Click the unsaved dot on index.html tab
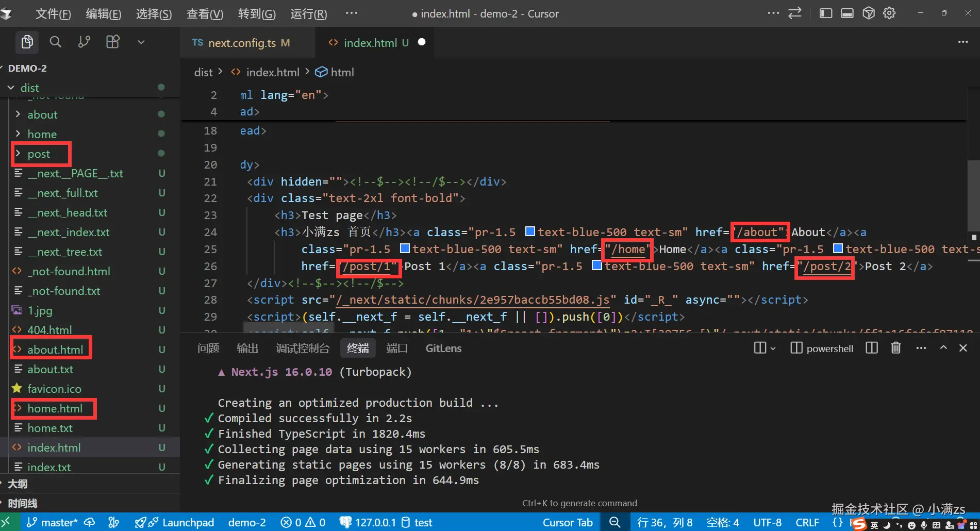Screen dimensions: 980x531 click(x=422, y=42)
